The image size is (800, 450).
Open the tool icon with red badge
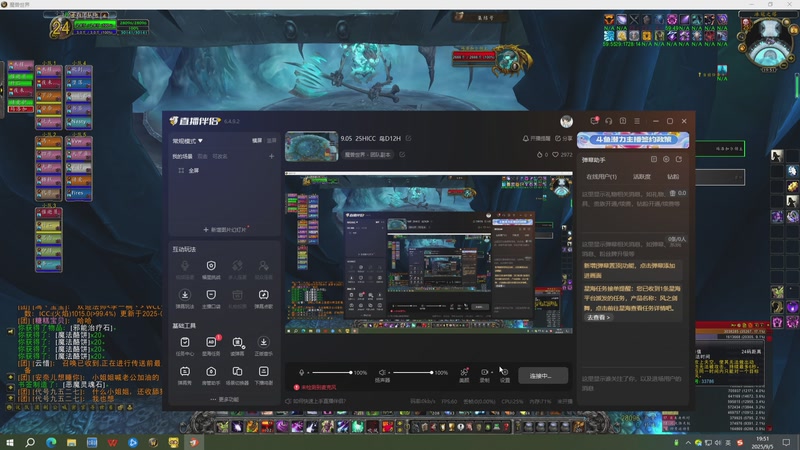pyautogui.click(x=211, y=345)
